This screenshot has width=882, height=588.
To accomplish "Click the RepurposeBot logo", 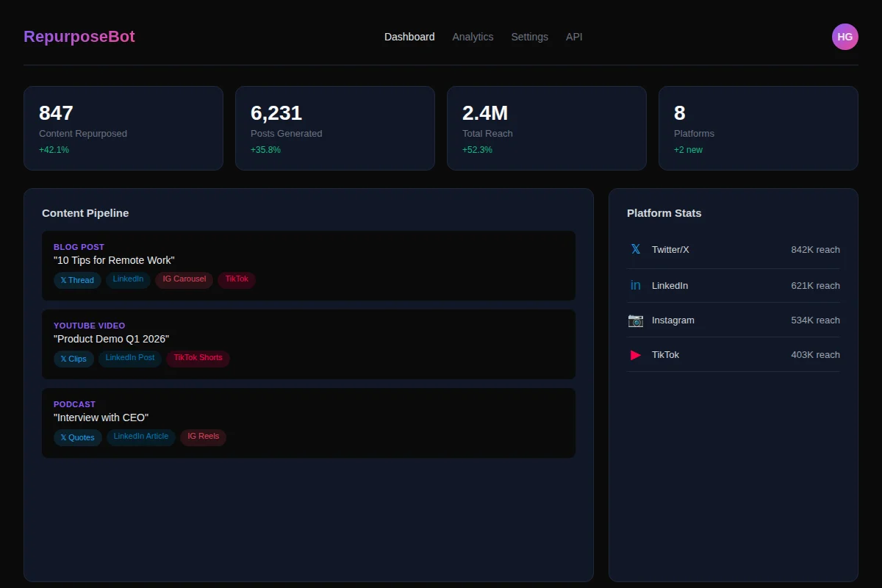I will pyautogui.click(x=79, y=36).
